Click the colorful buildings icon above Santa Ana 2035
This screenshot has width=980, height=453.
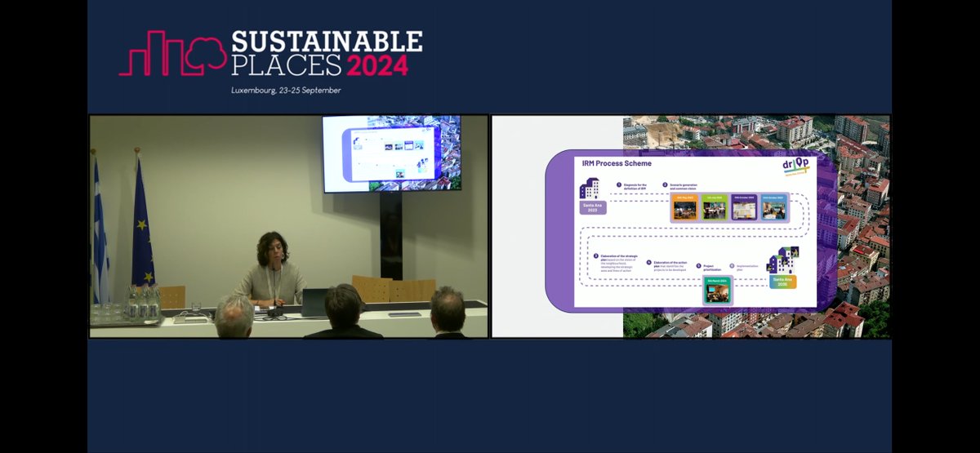click(x=783, y=261)
